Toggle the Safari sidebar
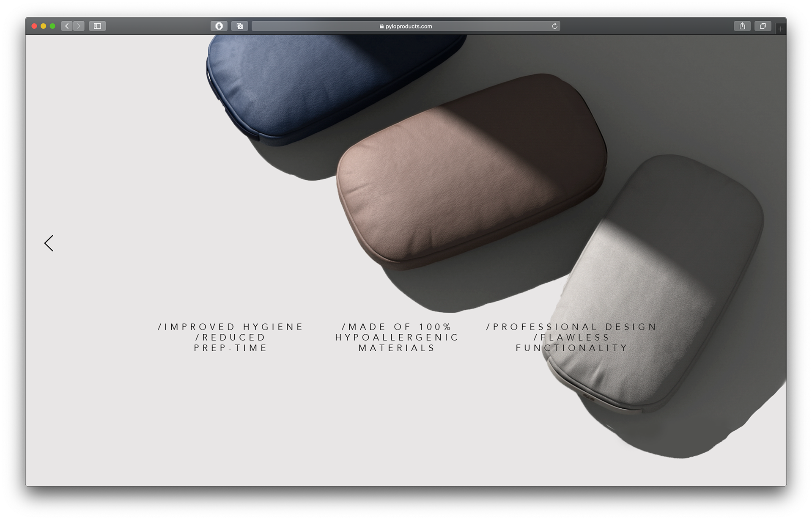Image resolution: width=812 pixels, height=520 pixels. pyautogui.click(x=97, y=26)
